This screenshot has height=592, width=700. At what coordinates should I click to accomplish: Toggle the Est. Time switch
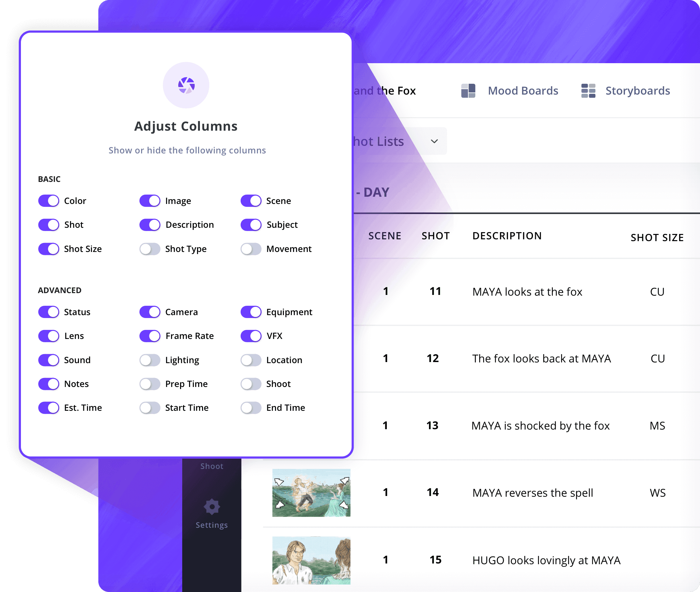pyautogui.click(x=49, y=408)
